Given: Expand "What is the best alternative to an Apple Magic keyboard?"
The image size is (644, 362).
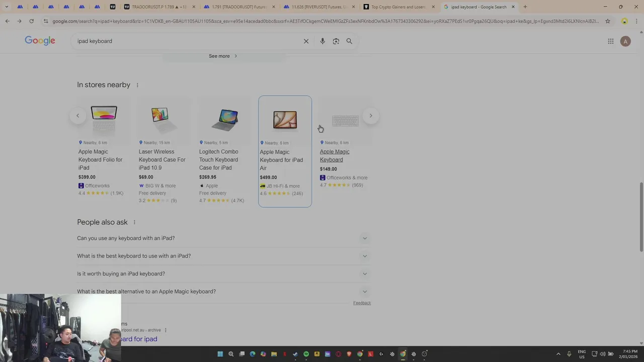Looking at the screenshot, I should [x=223, y=292].
